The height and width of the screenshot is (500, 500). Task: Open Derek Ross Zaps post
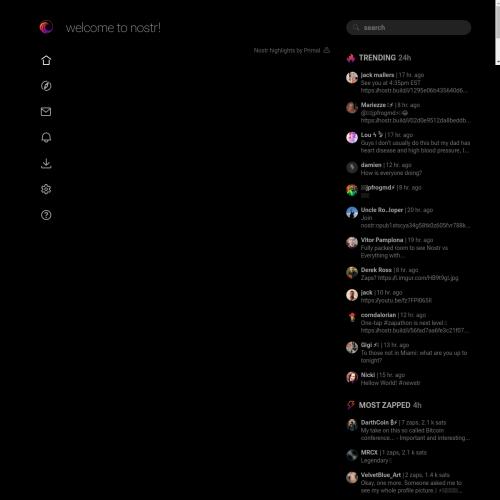408,274
